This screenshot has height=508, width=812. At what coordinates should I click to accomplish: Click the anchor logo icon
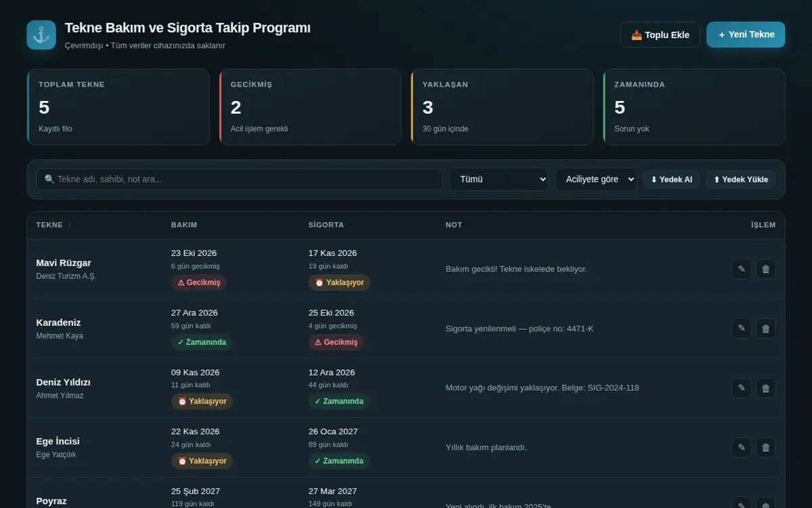coord(41,35)
